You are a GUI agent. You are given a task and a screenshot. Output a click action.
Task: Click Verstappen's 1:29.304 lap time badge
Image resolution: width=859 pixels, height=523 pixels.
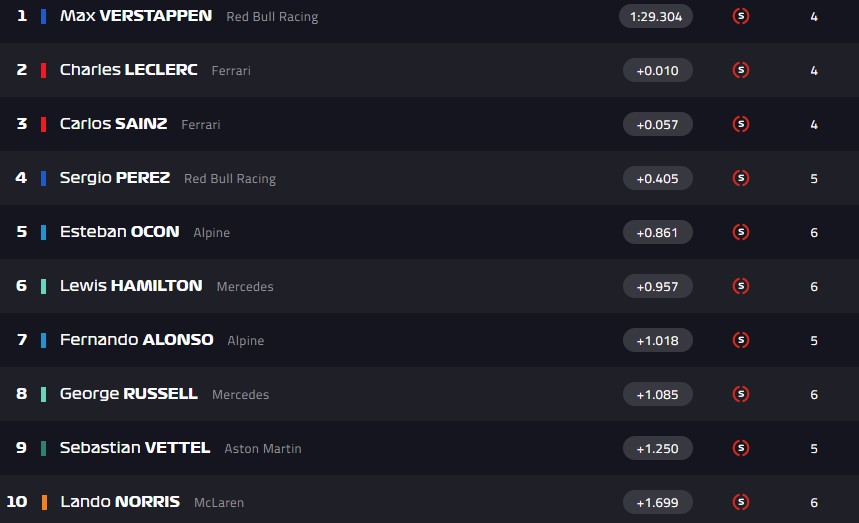656,16
